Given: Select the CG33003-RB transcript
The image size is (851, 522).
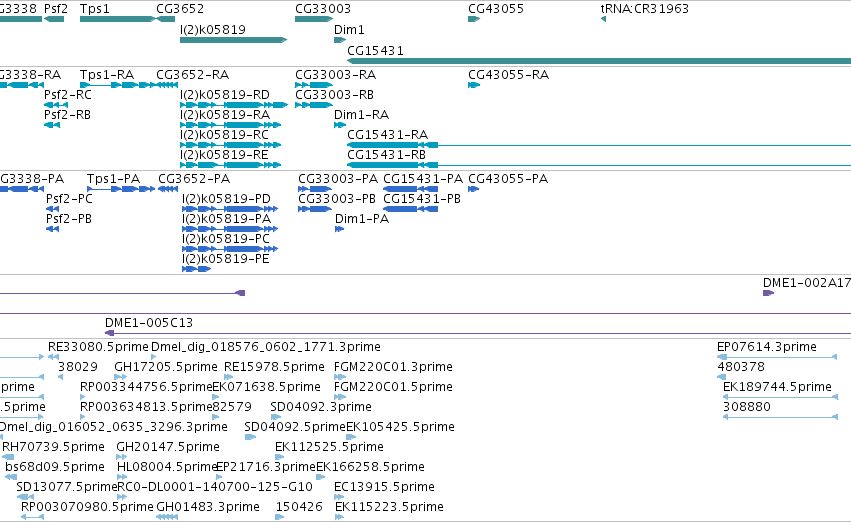Looking at the screenshot, I should [x=314, y=105].
